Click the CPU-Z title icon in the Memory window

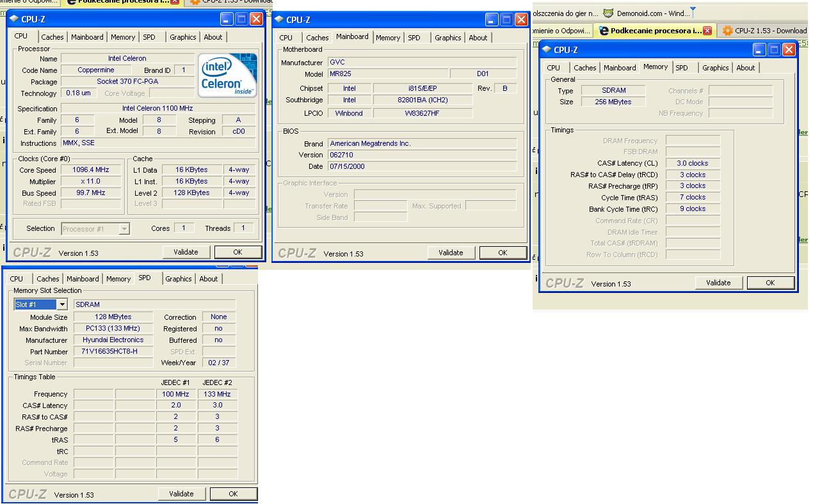[546, 49]
